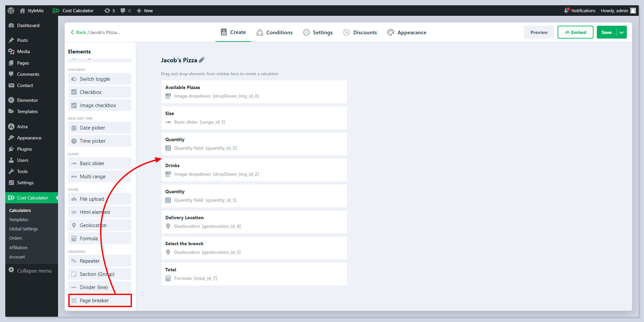Viewport: 644px width, 322px height.
Task: Select the Image checkbox element
Action: (99, 105)
